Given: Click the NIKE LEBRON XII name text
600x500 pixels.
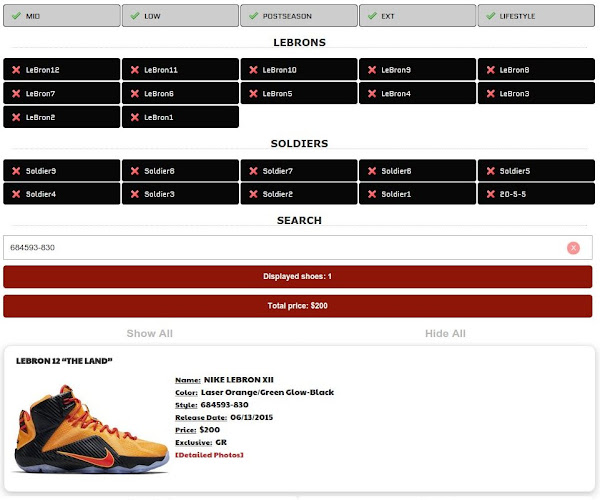Looking at the screenshot, I should pyautogui.click(x=238, y=379).
